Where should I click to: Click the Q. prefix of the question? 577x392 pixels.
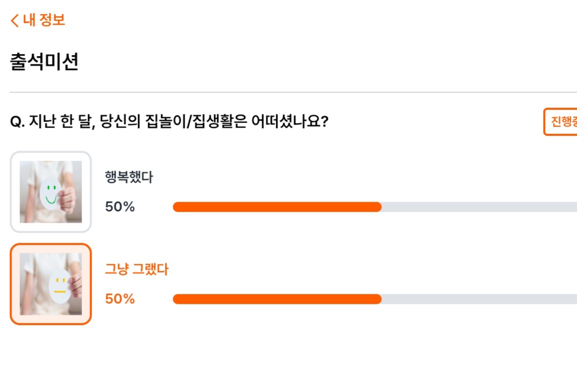point(18,122)
